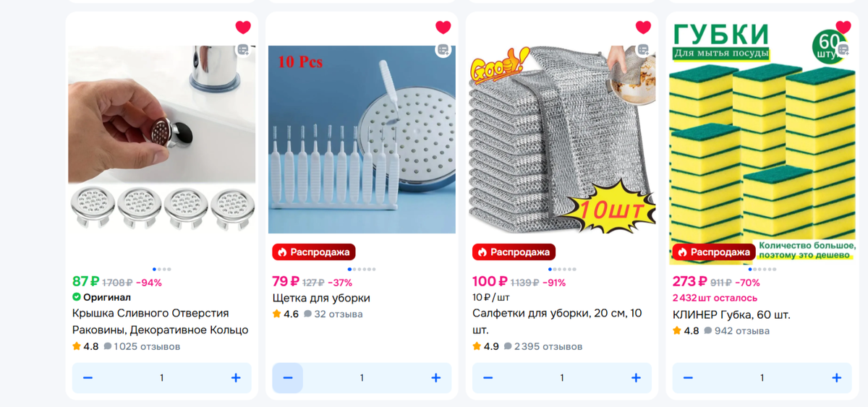This screenshot has height=407, width=868.
Task: Decrease quantity of Щетка для уборки
Action: 288,378
